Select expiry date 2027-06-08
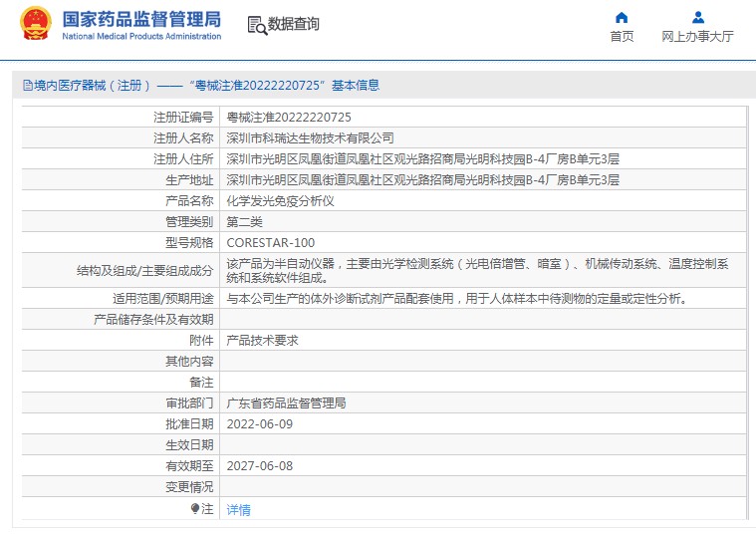The width and height of the screenshot is (756, 534). point(259,466)
